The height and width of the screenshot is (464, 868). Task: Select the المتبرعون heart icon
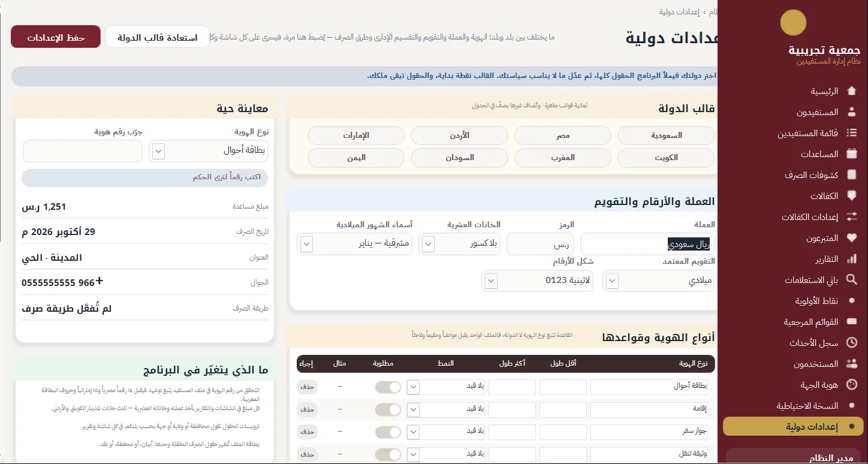pos(851,238)
